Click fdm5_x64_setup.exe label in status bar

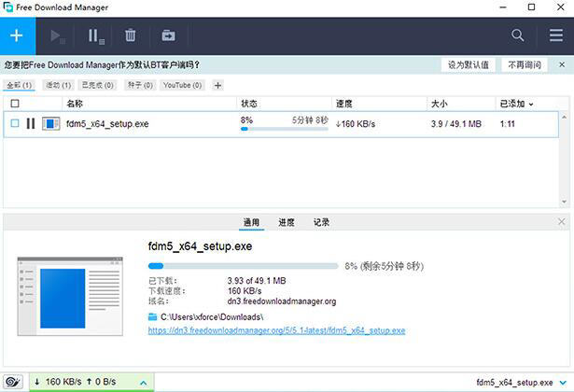pyautogui.click(x=514, y=383)
